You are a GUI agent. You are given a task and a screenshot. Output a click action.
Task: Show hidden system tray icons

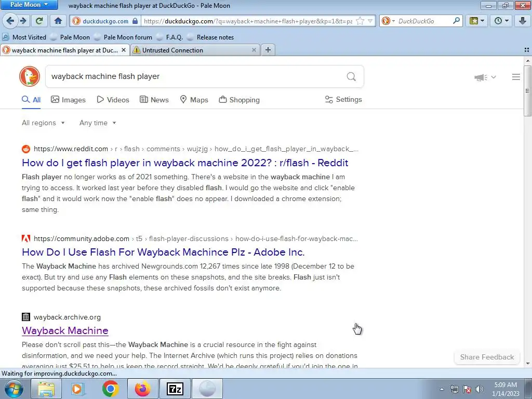click(442, 389)
